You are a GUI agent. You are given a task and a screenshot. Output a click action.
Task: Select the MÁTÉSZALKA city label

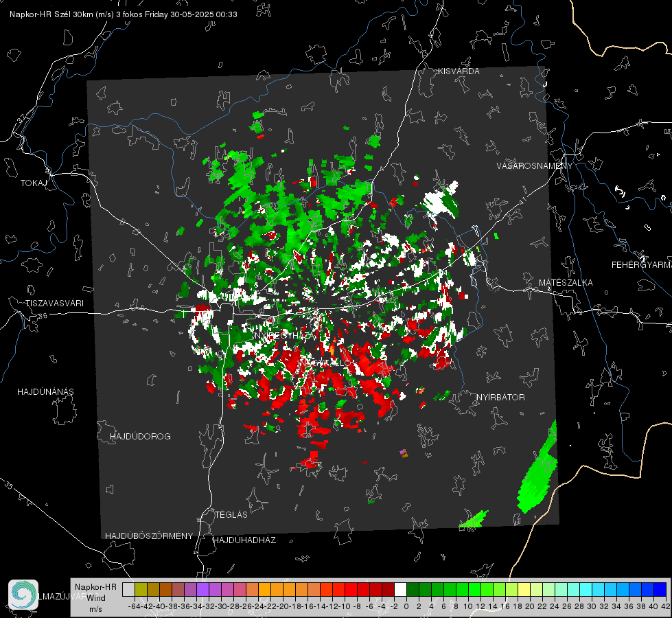coord(566,283)
